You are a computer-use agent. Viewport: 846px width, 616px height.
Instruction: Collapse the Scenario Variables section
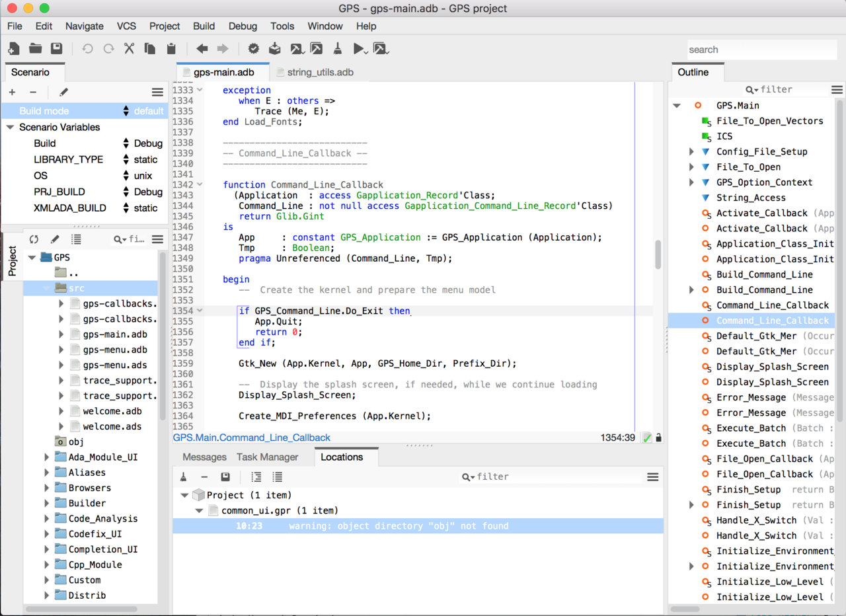pyautogui.click(x=10, y=127)
